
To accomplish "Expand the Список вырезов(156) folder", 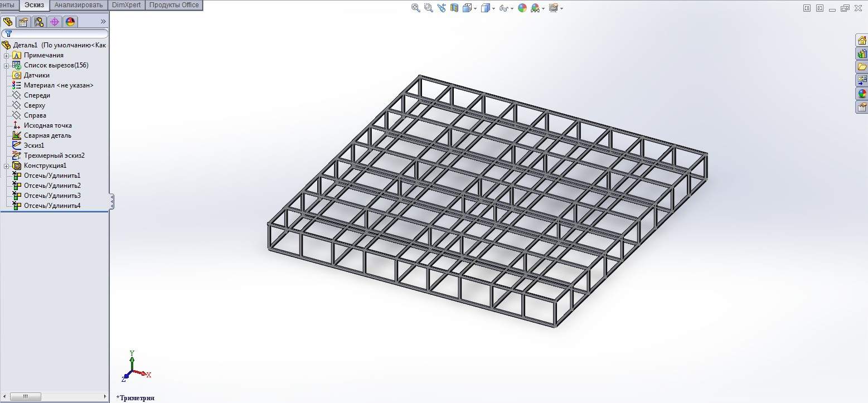I will click(7, 65).
